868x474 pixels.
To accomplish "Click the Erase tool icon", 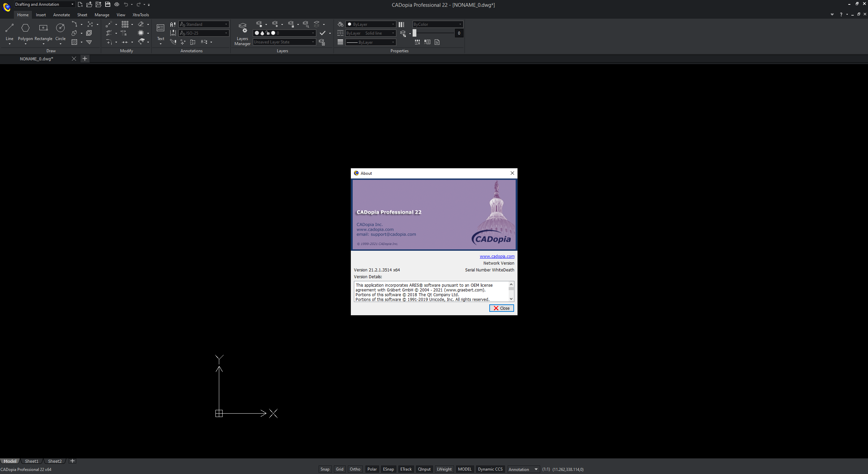I will click(141, 24).
